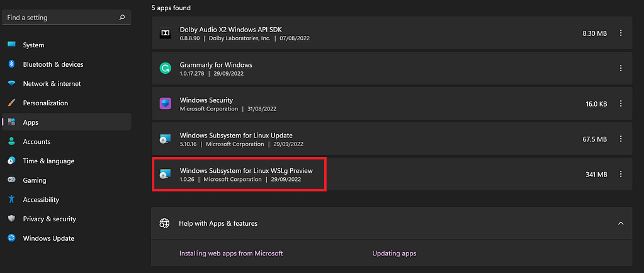Click the 16.0 KB size value

[x=596, y=103]
